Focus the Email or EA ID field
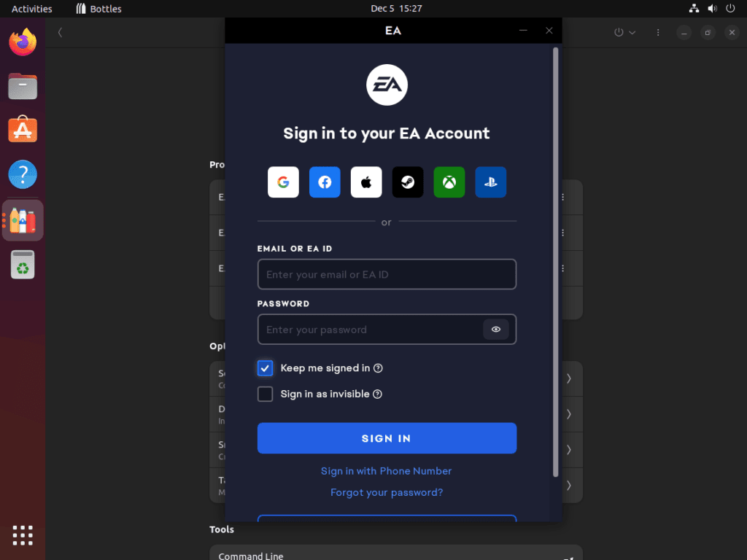 pyautogui.click(x=387, y=274)
